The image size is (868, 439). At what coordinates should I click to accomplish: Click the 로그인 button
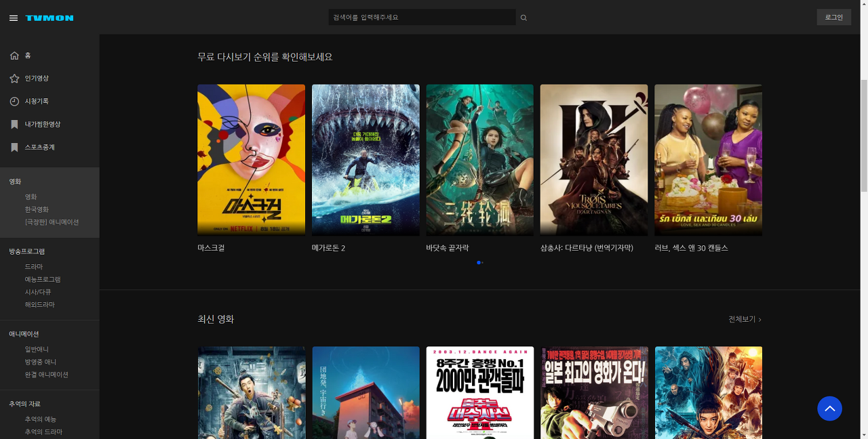(x=833, y=17)
